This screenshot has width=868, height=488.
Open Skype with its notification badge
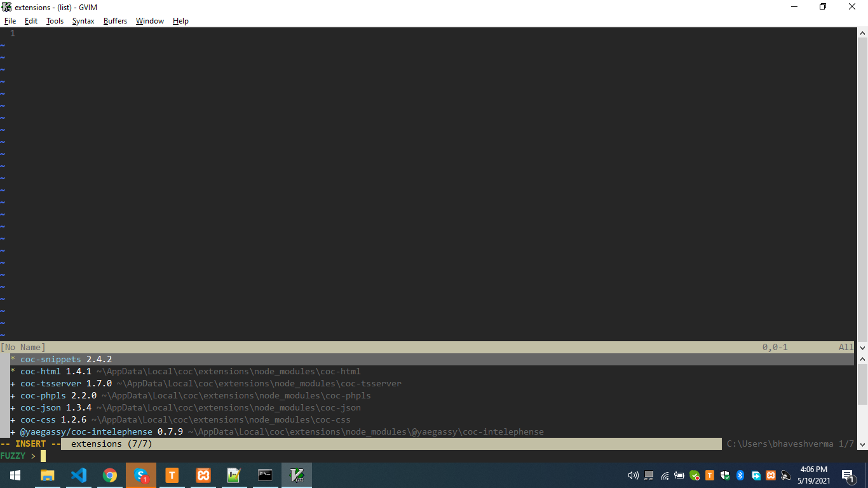[x=140, y=475]
